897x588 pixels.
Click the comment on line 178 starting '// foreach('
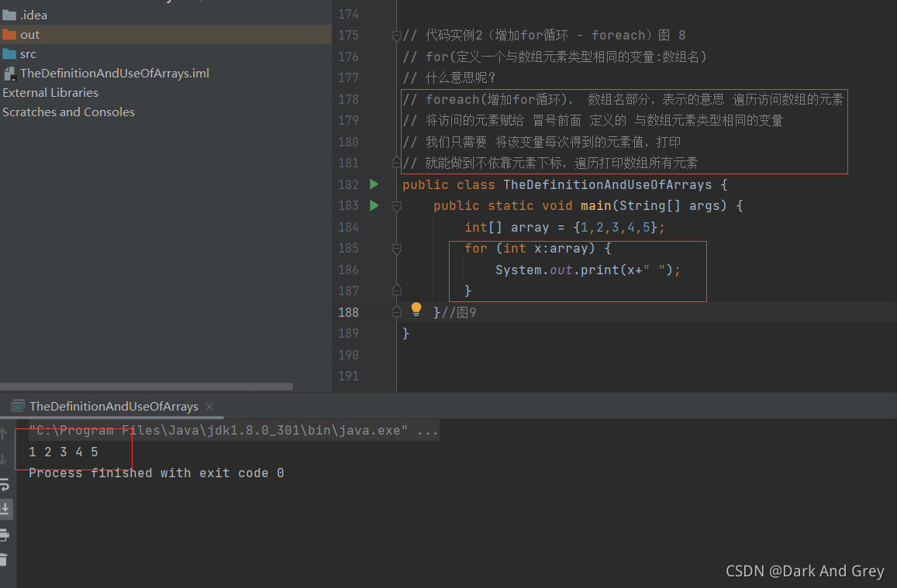pyautogui.click(x=623, y=99)
